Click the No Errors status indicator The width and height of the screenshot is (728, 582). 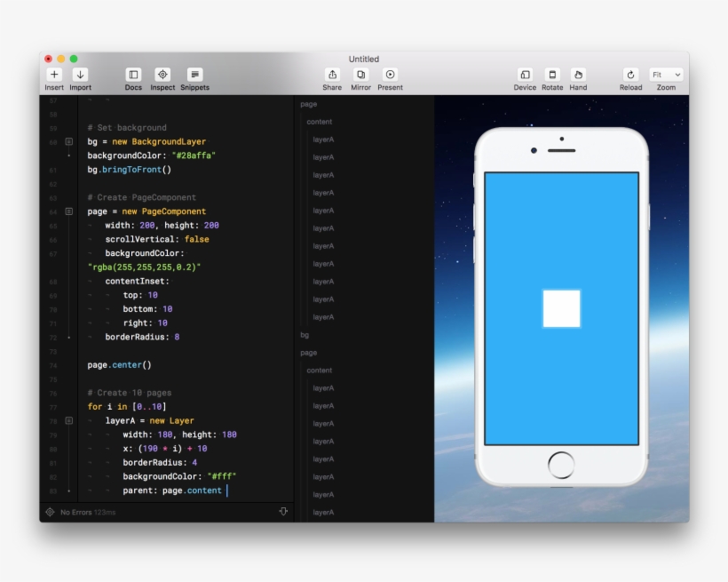click(75, 512)
